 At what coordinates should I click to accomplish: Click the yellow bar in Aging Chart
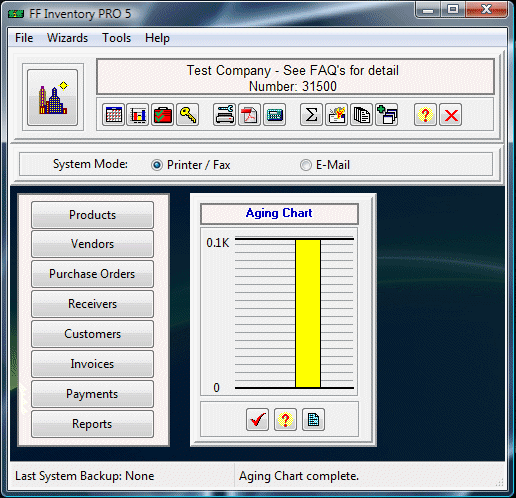(308, 313)
